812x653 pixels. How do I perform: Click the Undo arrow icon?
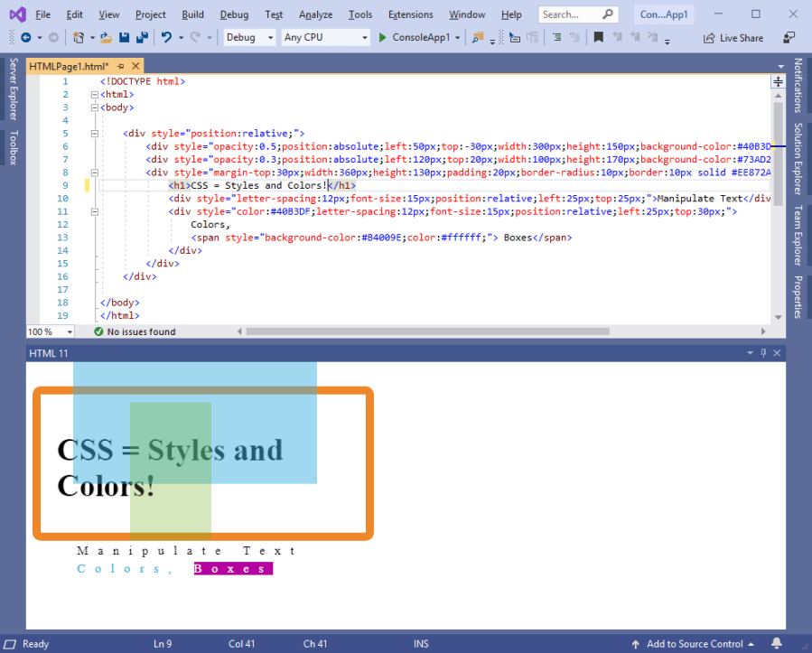[166, 38]
